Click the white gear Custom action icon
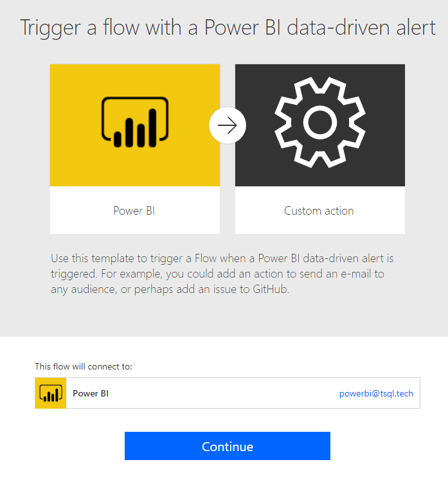Screen dimensions: 448x498 pyautogui.click(x=319, y=123)
